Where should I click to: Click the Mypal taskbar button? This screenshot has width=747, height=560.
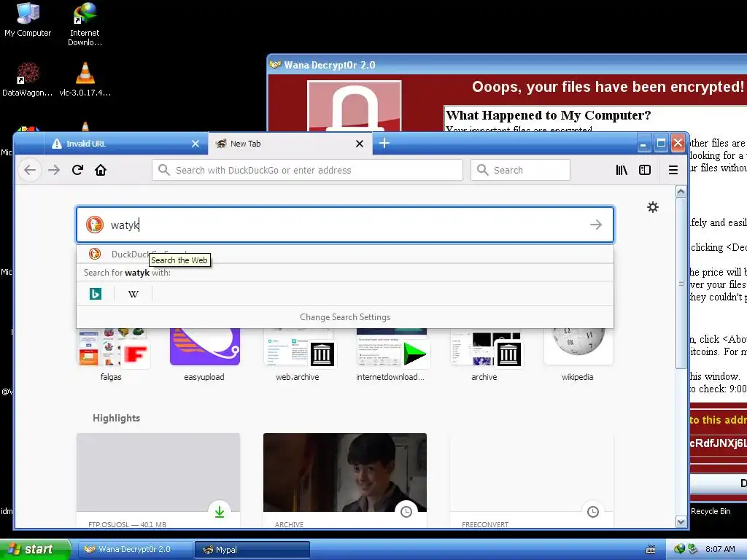click(x=252, y=550)
